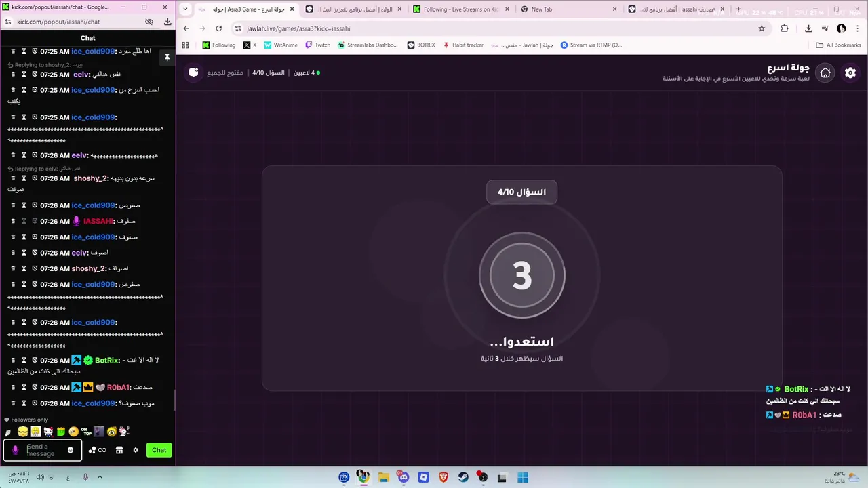Install the popout chat app from the address bar

point(167,22)
